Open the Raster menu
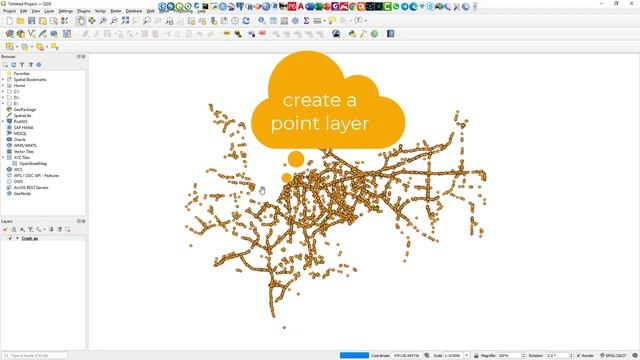The image size is (640, 360). tap(116, 11)
